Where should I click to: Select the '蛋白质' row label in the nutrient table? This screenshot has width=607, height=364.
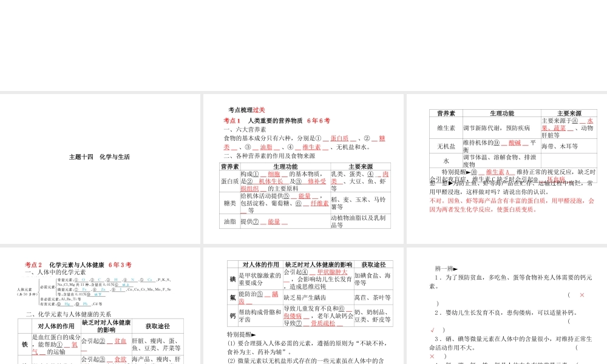coord(229,181)
